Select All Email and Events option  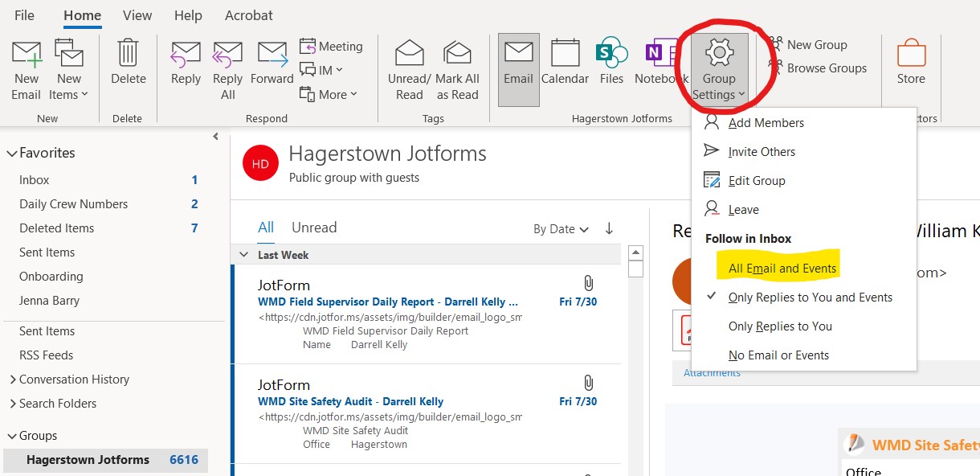(782, 269)
